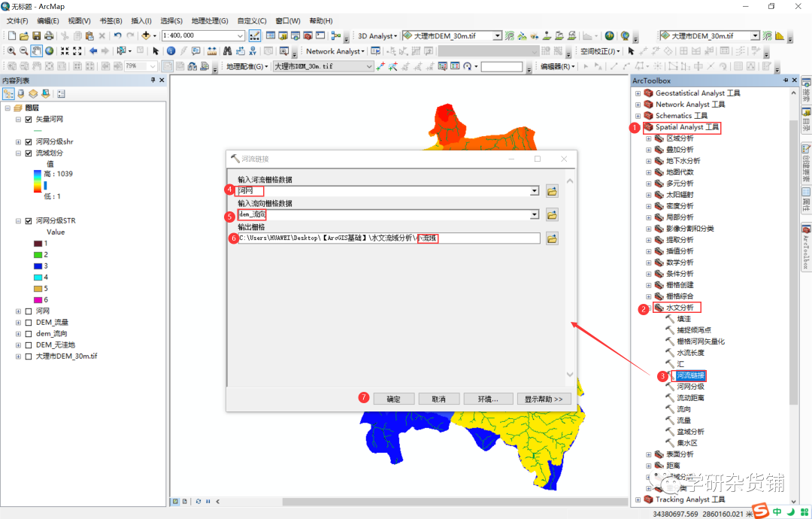Open the Network Analyst toolbar menu
The height and width of the screenshot is (519, 812).
click(x=335, y=51)
